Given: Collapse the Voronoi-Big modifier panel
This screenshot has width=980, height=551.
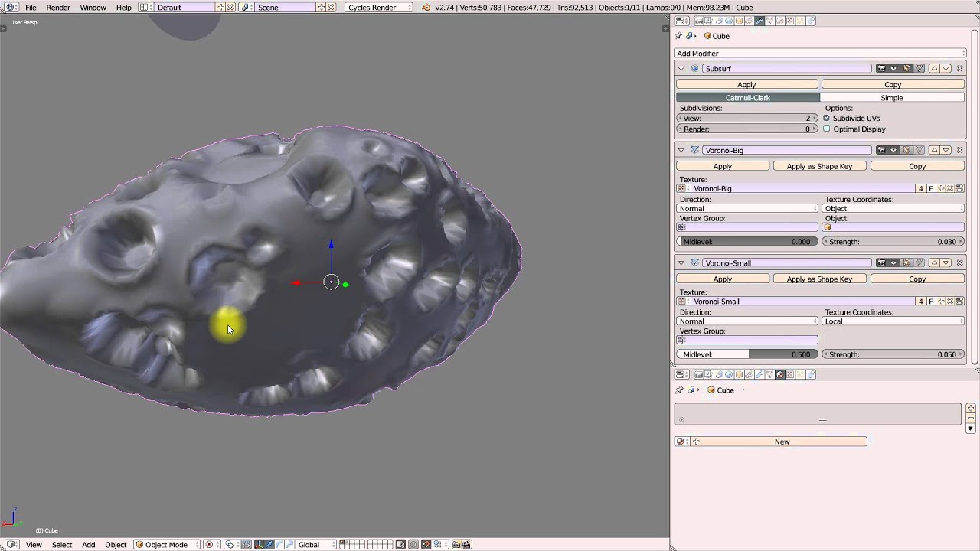Looking at the screenshot, I should (681, 150).
